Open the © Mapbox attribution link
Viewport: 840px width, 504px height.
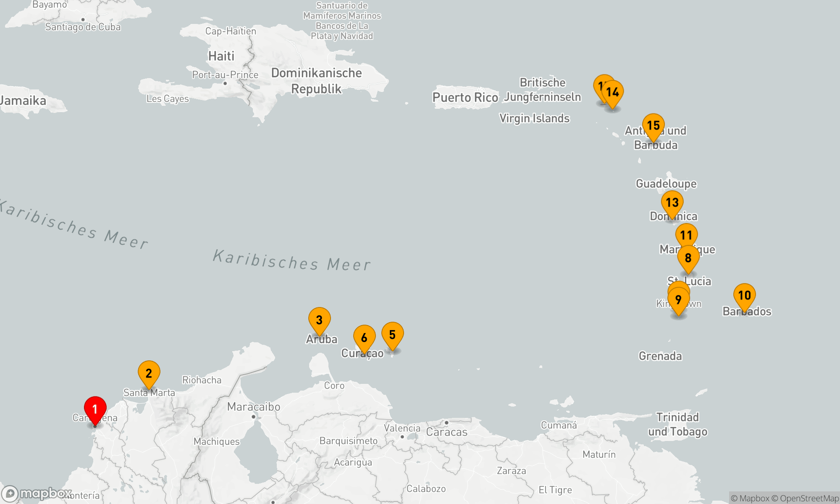click(x=750, y=498)
